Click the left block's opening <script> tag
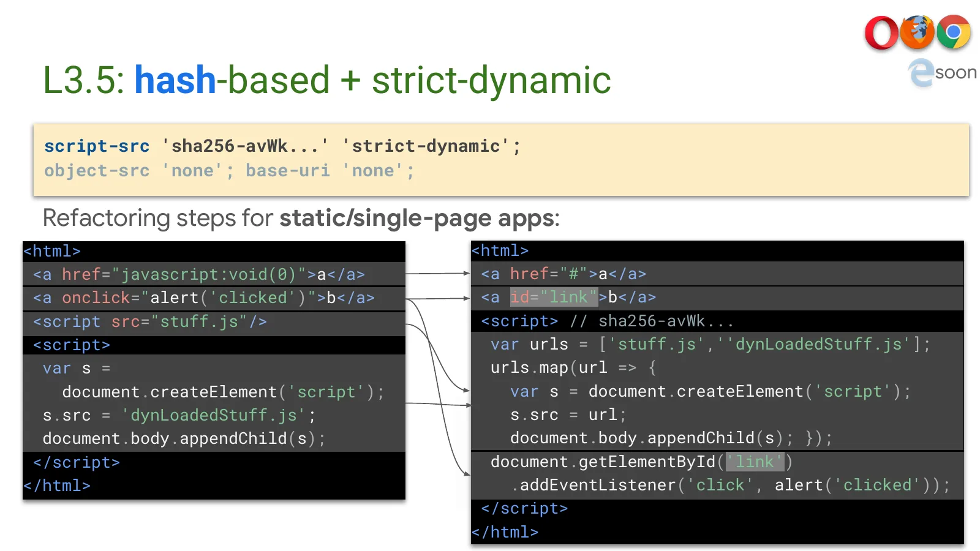 pos(72,345)
